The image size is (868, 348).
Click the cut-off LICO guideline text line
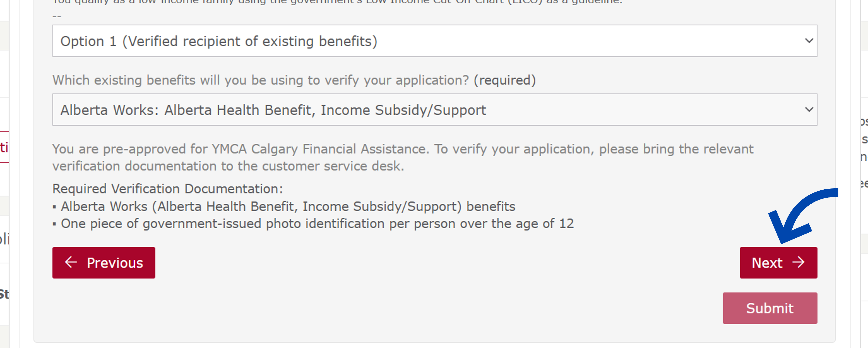[337, 2]
